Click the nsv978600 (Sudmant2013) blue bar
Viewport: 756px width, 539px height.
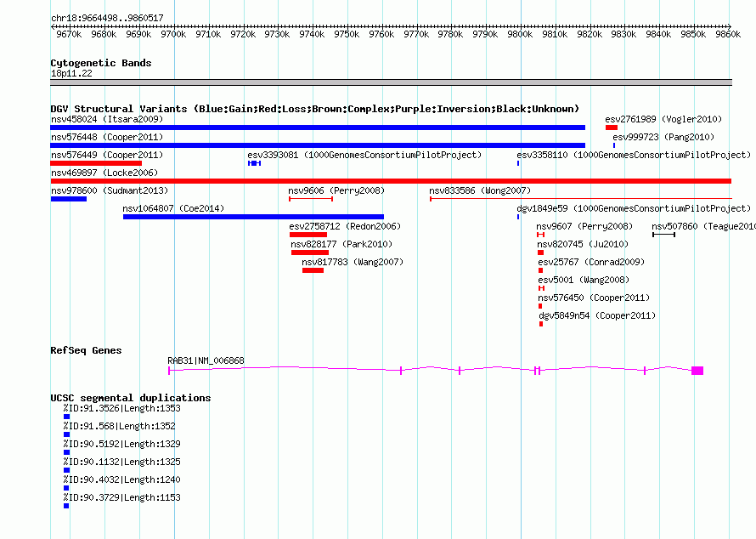[x=69, y=199]
